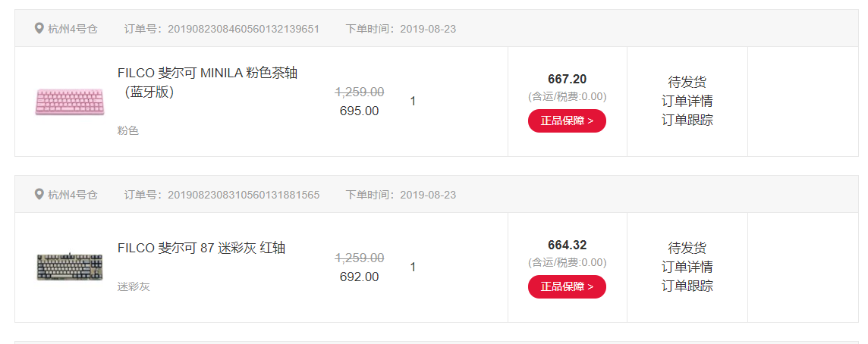Click order number 20190823083105601318815​65
This screenshot has height=344, width=868.
pyautogui.click(x=244, y=195)
